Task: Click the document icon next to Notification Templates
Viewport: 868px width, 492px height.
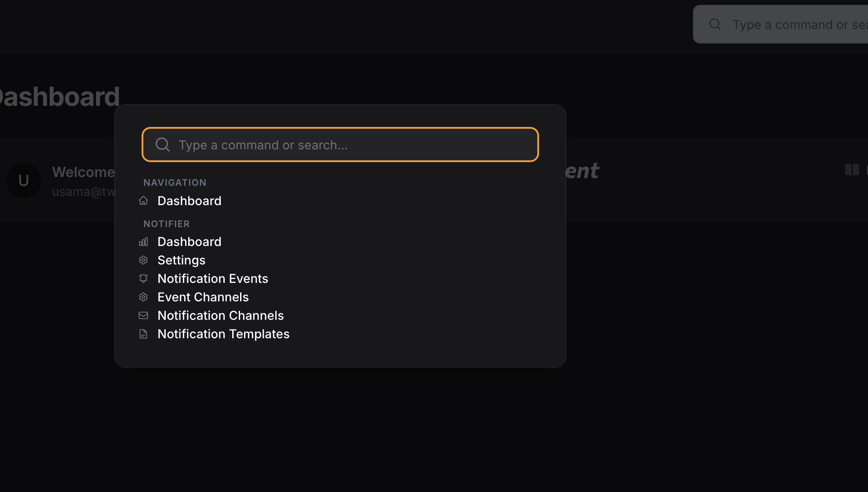Action: [143, 334]
